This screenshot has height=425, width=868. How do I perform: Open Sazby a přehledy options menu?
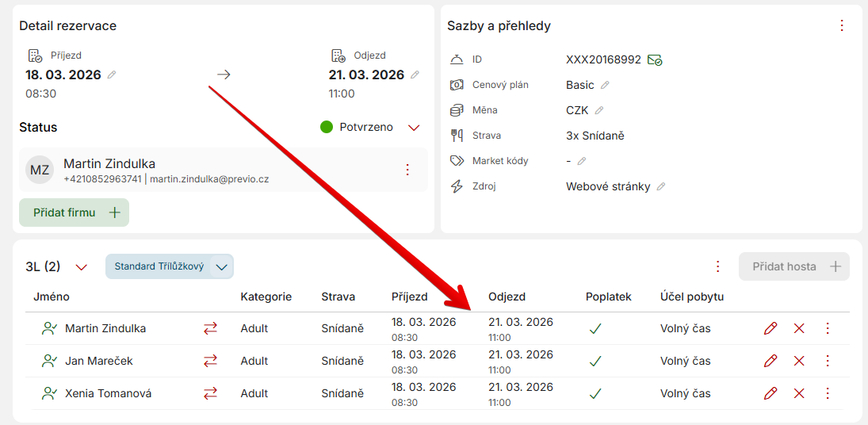point(842,25)
